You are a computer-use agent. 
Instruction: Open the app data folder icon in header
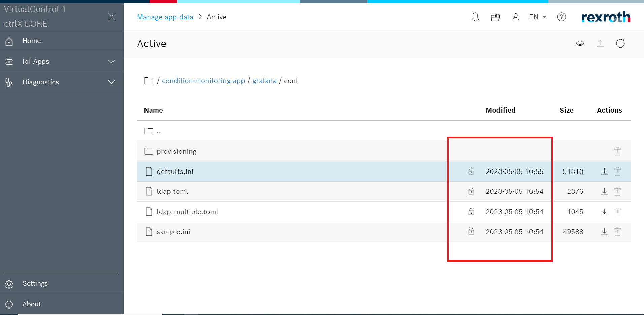(x=495, y=17)
